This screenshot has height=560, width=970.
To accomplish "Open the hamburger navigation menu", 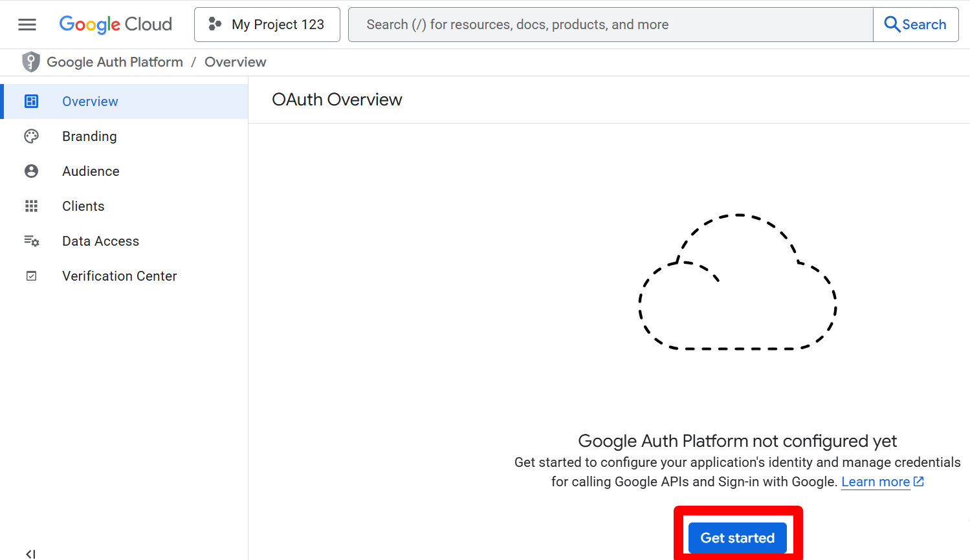I will [27, 25].
